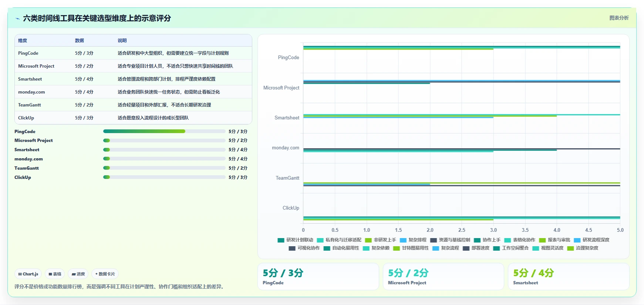The width and height of the screenshot is (644, 305).
Task: Click the Smartsheet progress bar
Action: (x=164, y=150)
